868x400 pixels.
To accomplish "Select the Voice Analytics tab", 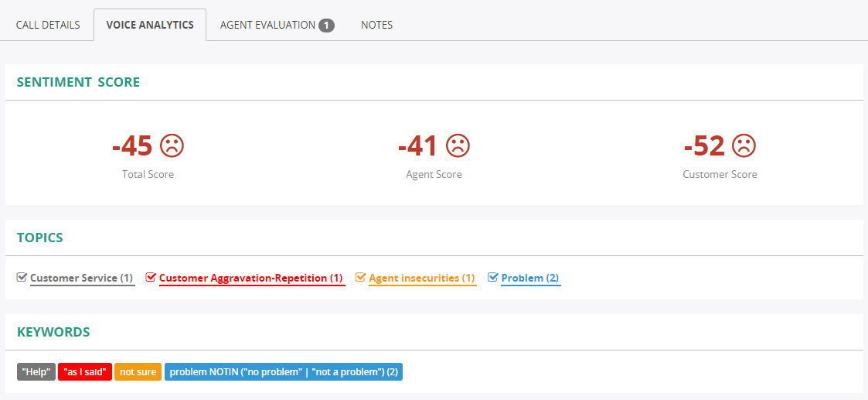I will (x=150, y=25).
